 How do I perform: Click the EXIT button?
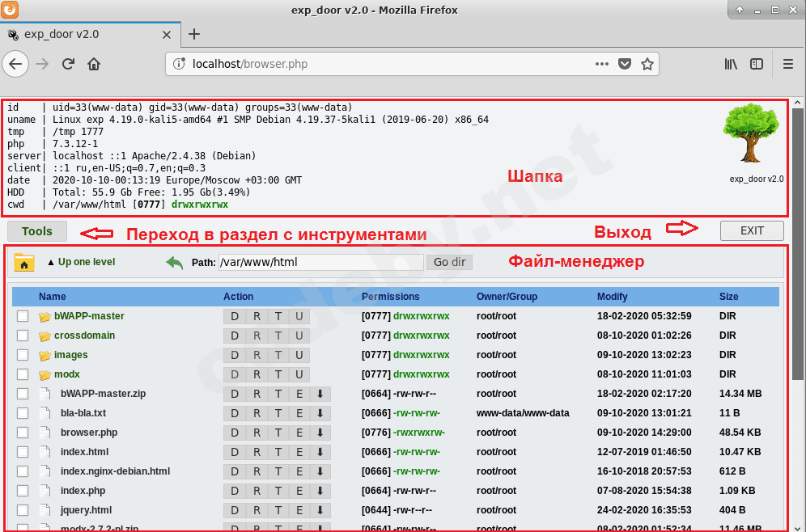click(752, 230)
